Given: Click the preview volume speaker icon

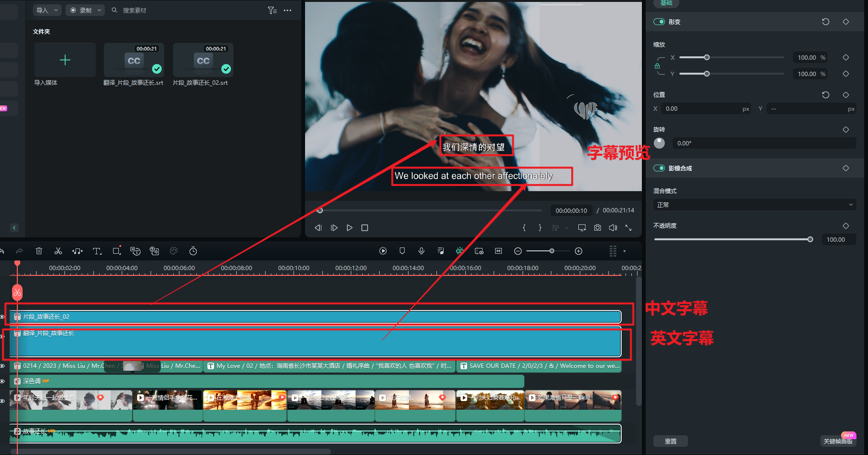Looking at the screenshot, I should [613, 228].
